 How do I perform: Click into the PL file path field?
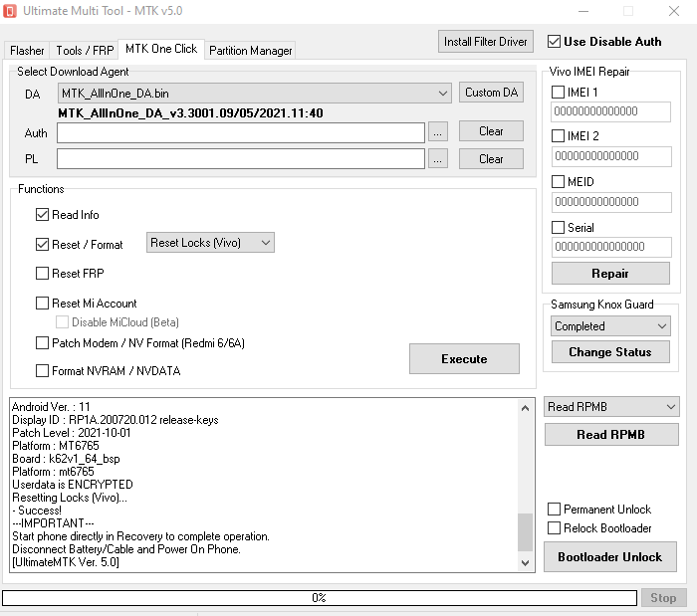click(241, 158)
